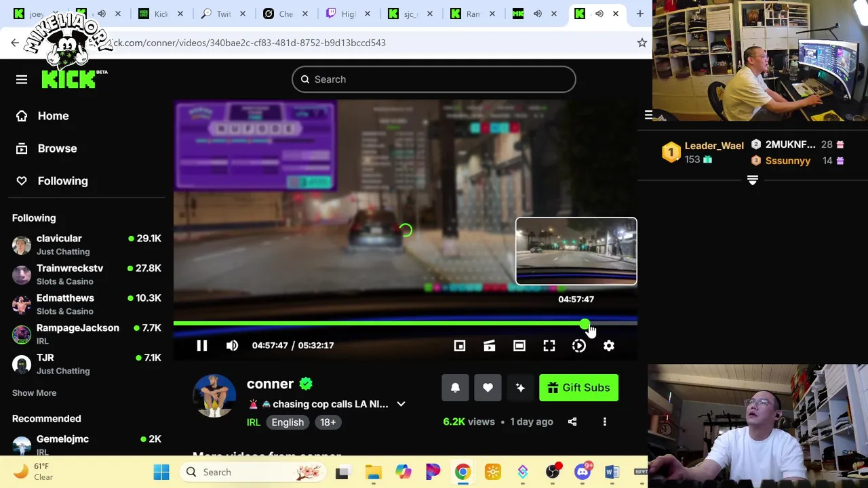
Task: Toggle mini player mode in video controls
Action: point(460,346)
